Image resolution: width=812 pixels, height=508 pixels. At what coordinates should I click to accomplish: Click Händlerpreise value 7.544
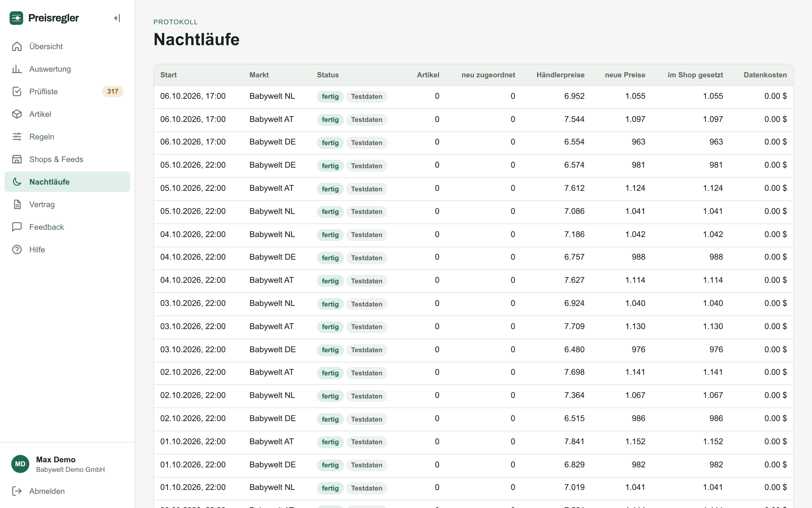574,119
